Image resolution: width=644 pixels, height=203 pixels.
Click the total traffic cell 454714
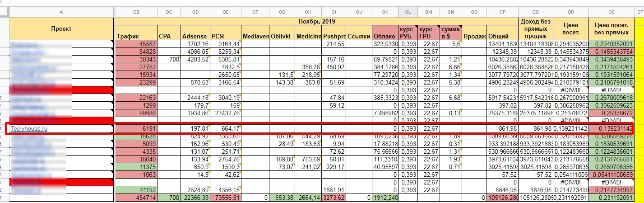(x=137, y=198)
